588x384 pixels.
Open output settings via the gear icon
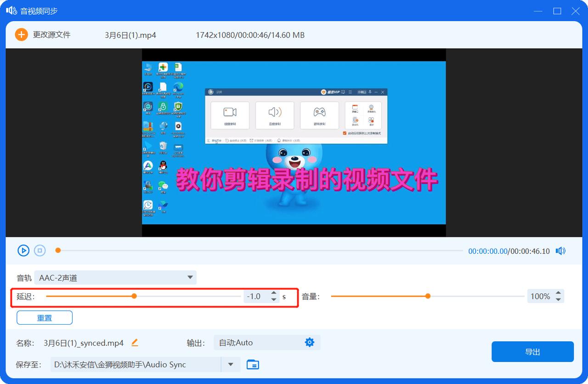coord(309,342)
